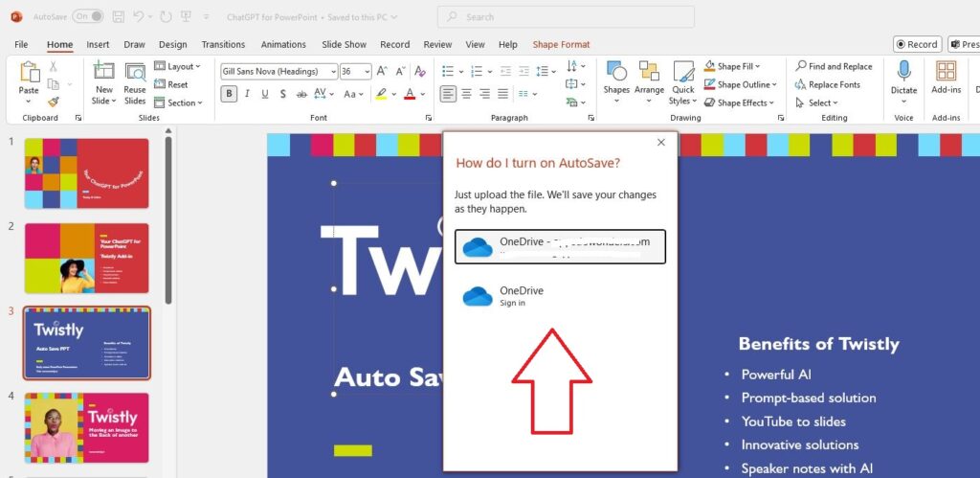
Task: Open the Arrange menu
Action: click(x=649, y=82)
